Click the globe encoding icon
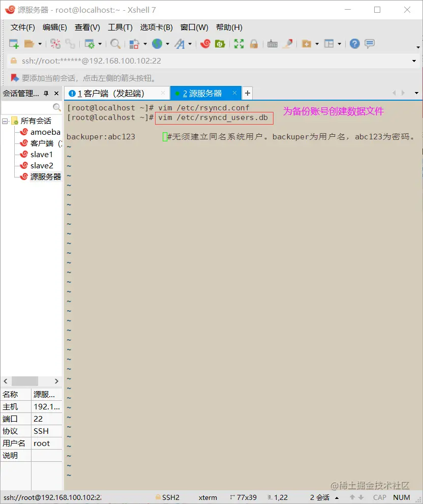 (x=157, y=44)
